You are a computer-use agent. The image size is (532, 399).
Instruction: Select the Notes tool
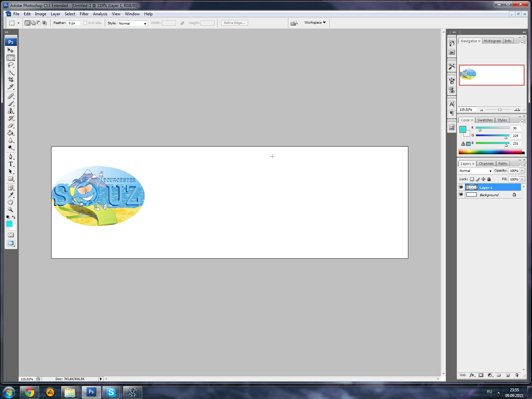click(x=11, y=188)
